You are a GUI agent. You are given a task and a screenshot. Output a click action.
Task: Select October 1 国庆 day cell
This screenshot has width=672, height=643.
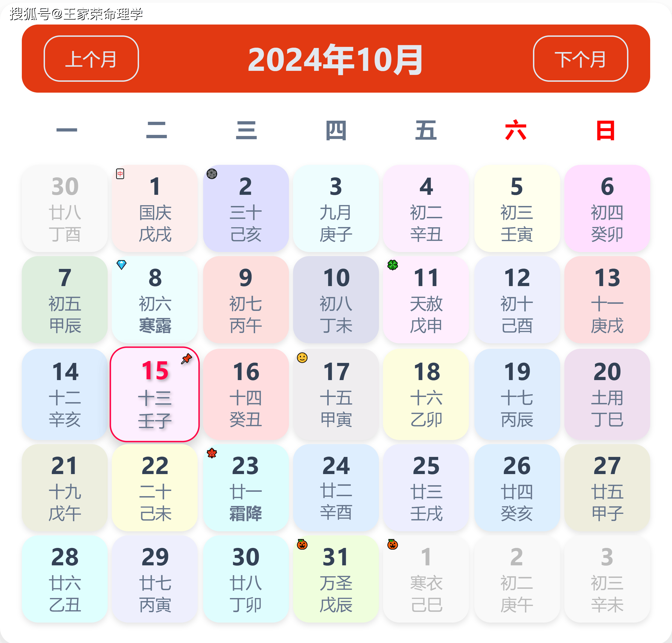click(155, 208)
